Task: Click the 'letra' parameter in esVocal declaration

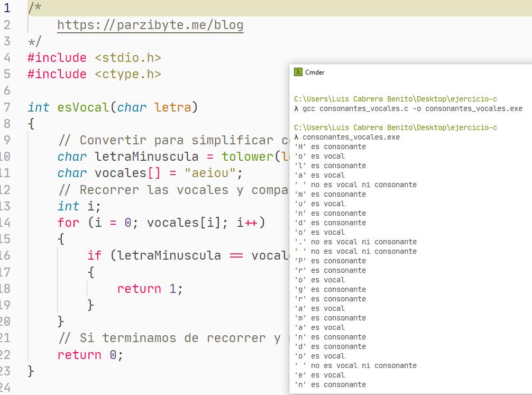Action: [173, 107]
